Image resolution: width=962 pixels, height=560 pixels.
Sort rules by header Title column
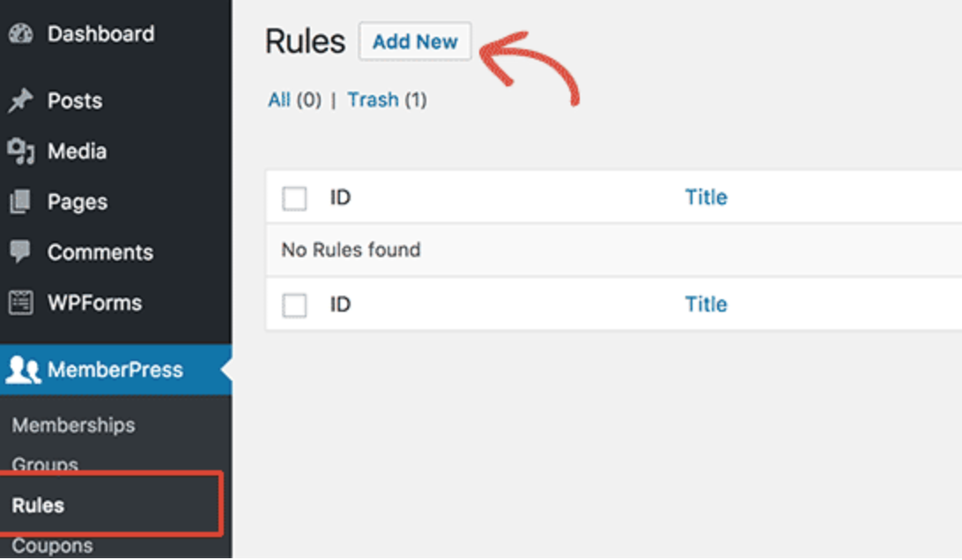[x=706, y=197]
